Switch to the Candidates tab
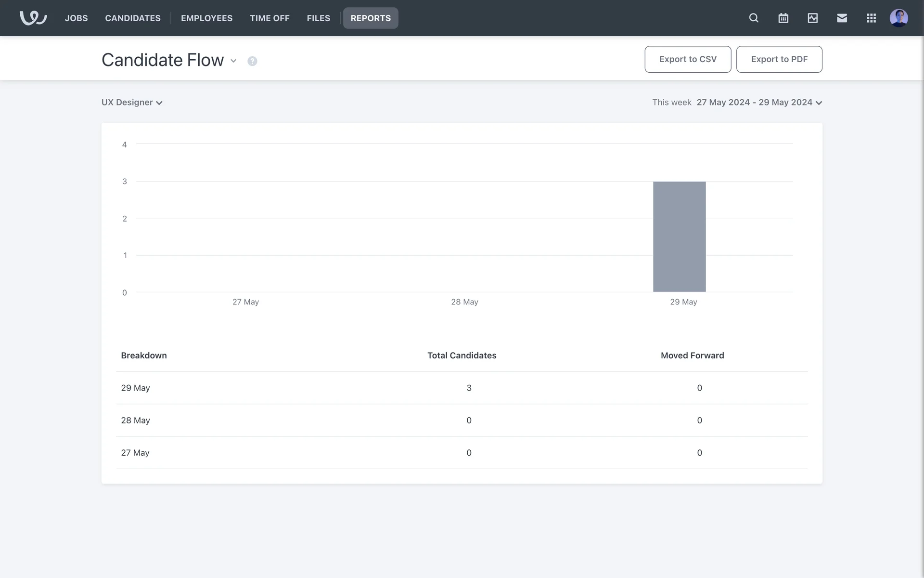The image size is (924, 578). [133, 18]
